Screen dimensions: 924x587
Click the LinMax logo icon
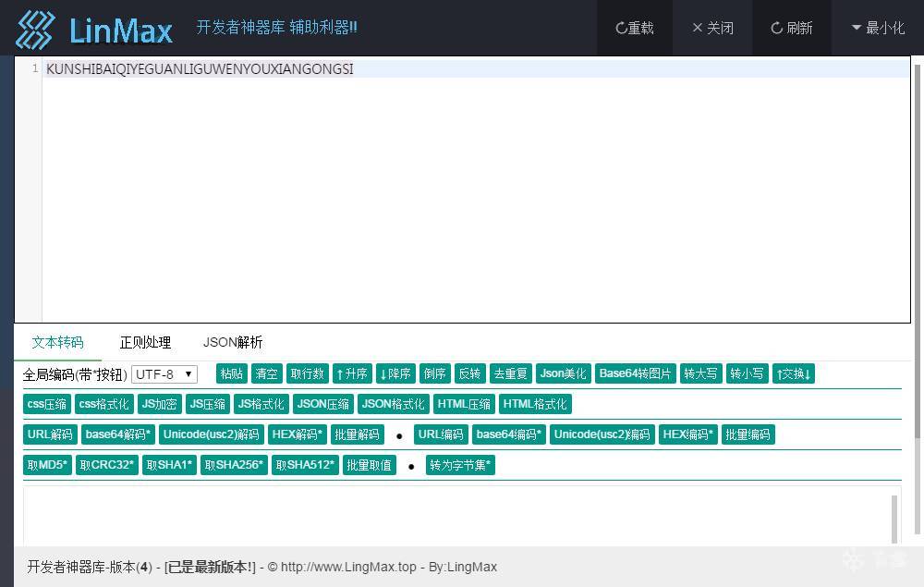(35, 30)
